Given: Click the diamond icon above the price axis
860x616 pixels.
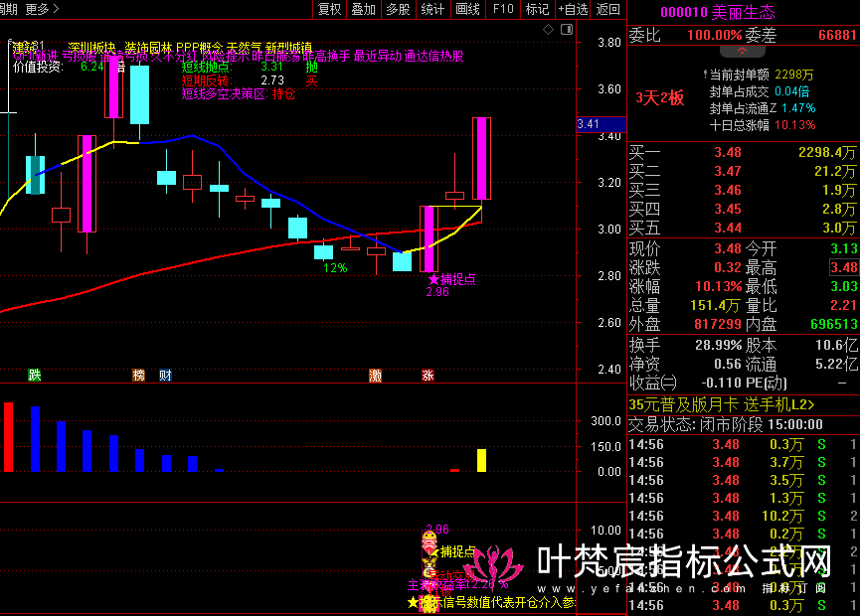Looking at the screenshot, I should click(x=548, y=30).
